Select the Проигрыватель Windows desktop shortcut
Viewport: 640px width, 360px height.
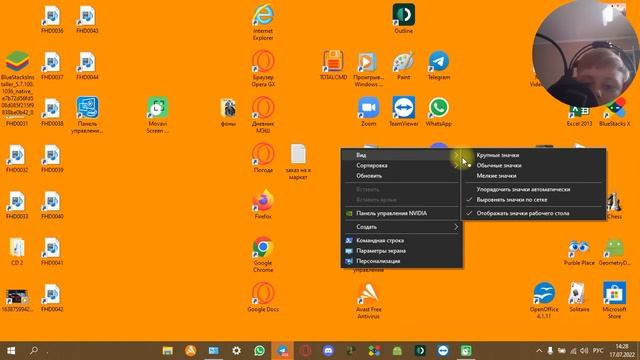coord(368,69)
